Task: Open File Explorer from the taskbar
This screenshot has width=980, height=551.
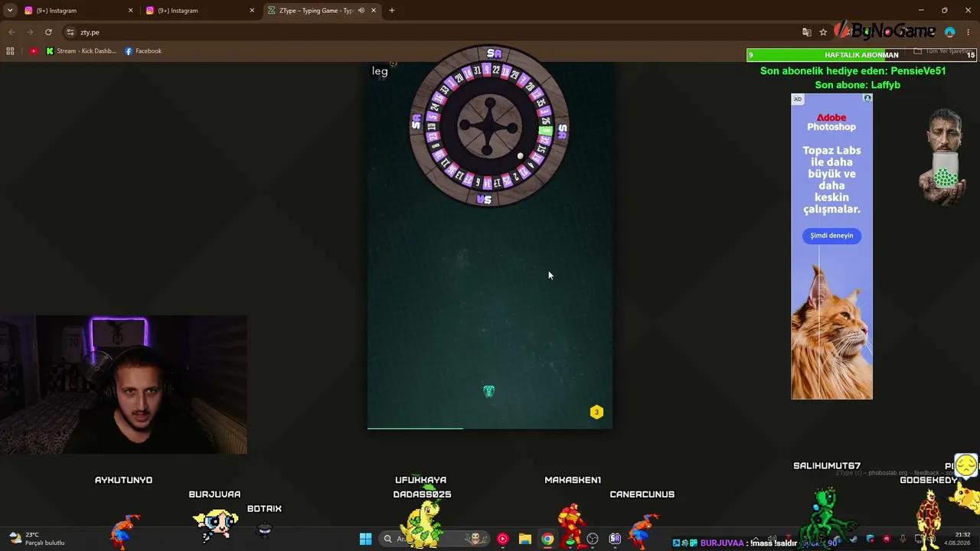Action: [x=525, y=539]
